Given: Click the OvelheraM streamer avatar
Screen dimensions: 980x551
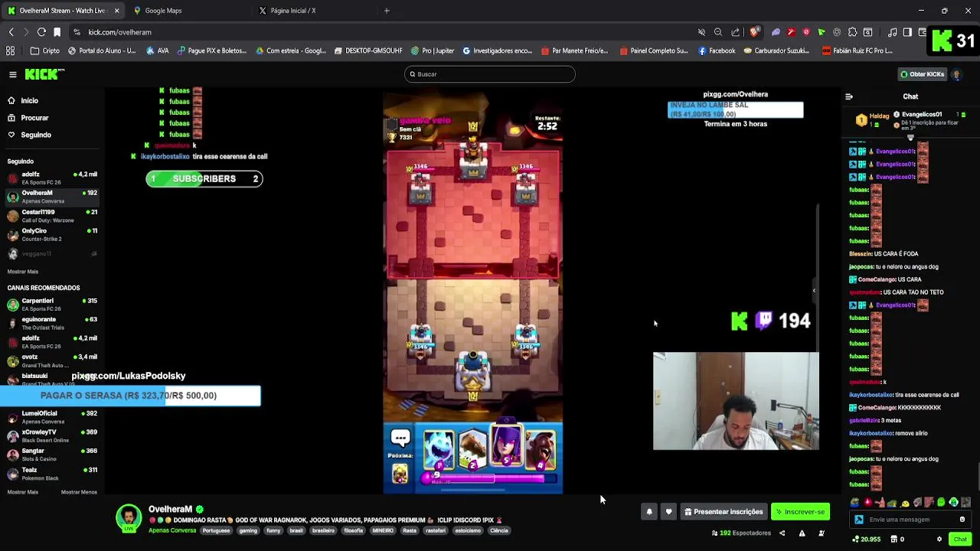Looking at the screenshot, I should [129, 517].
